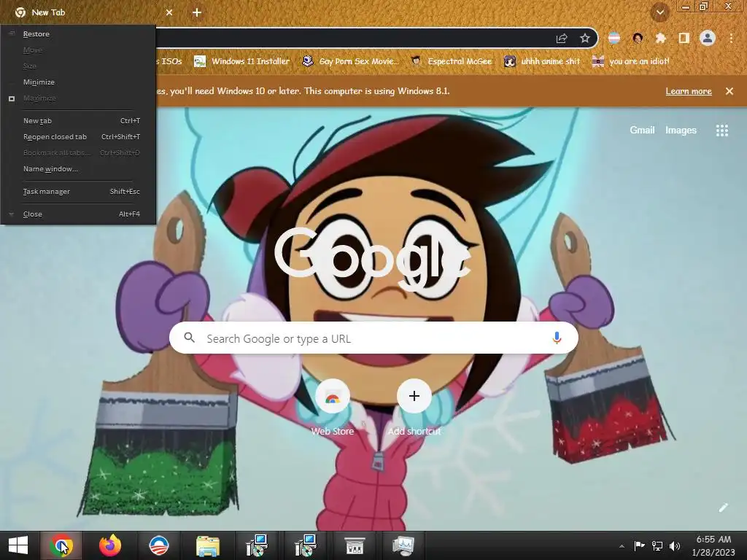
Task: Open the Extensions puzzle icon
Action: click(x=661, y=38)
